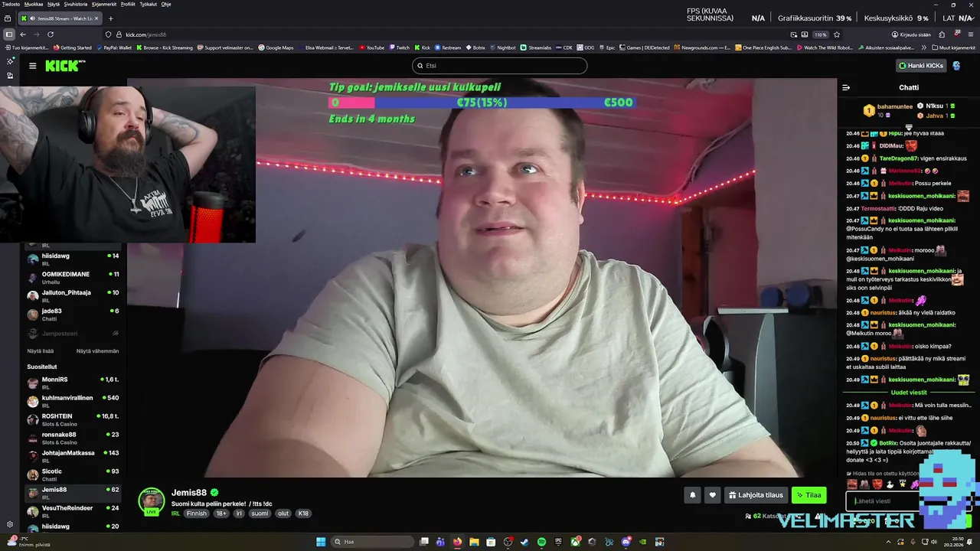This screenshot has width=980, height=551.
Task: Click Jemis88 streamer avatar with LIVE badge
Action: pos(151,501)
